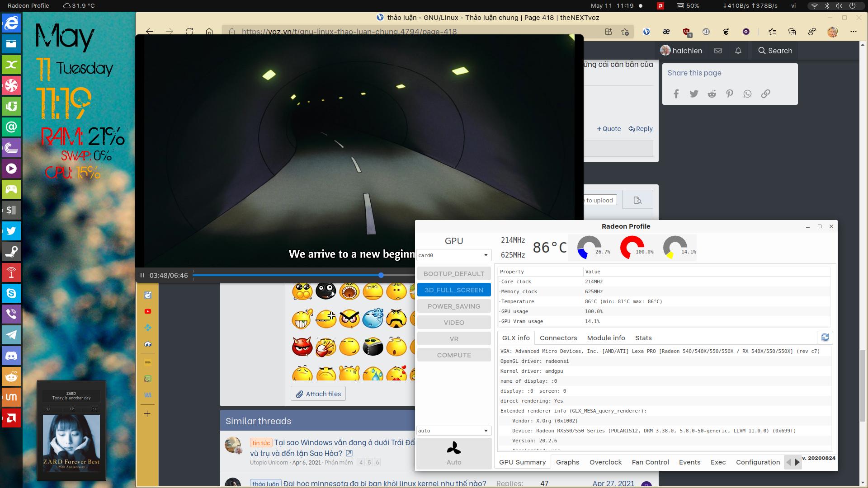Click the video progress bar
This screenshot has width=868, height=488.
[x=303, y=275]
